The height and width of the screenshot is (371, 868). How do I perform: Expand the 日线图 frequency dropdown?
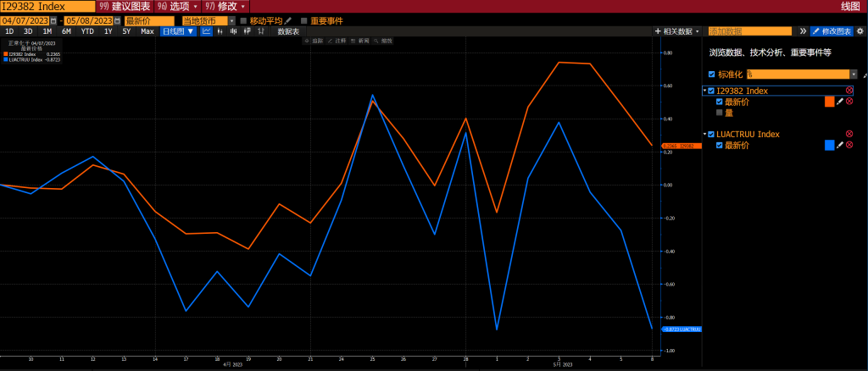(x=178, y=31)
